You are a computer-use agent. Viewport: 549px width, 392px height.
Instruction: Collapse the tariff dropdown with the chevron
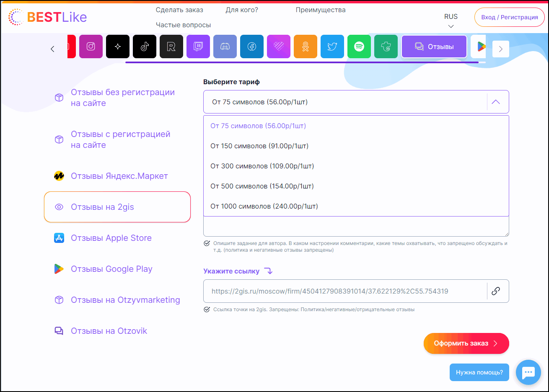coord(496,102)
